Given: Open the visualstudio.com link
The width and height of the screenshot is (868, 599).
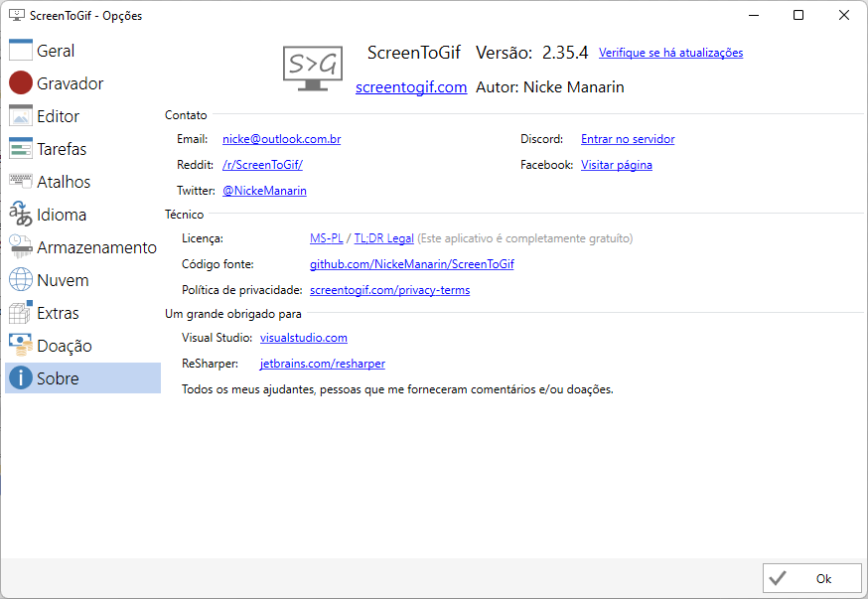Looking at the screenshot, I should [303, 338].
